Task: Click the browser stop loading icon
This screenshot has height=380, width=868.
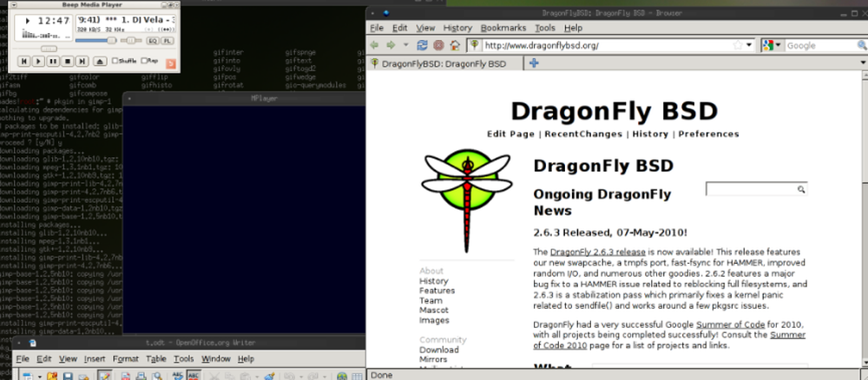Action: [438, 45]
